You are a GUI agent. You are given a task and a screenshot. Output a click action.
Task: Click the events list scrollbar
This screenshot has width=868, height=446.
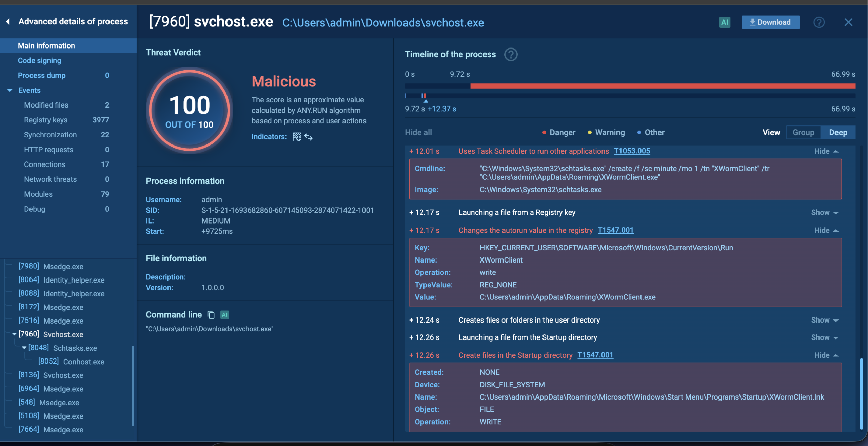tap(861, 393)
